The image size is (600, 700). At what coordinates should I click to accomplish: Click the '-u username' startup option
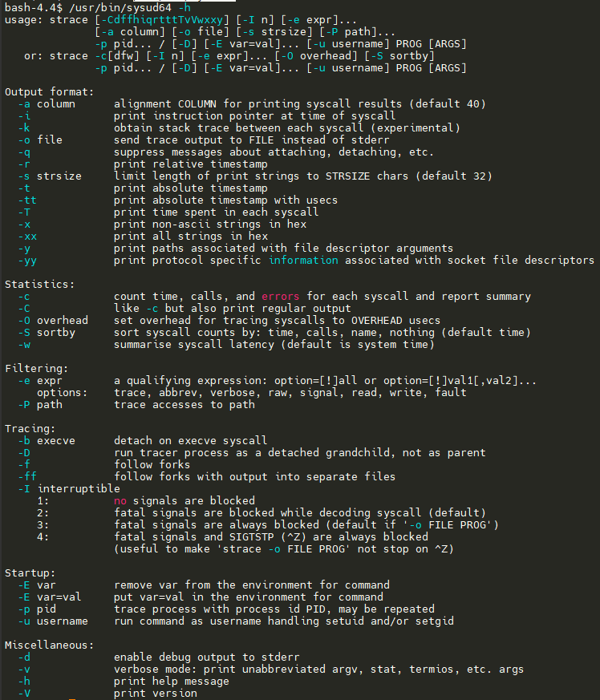pos(53,621)
